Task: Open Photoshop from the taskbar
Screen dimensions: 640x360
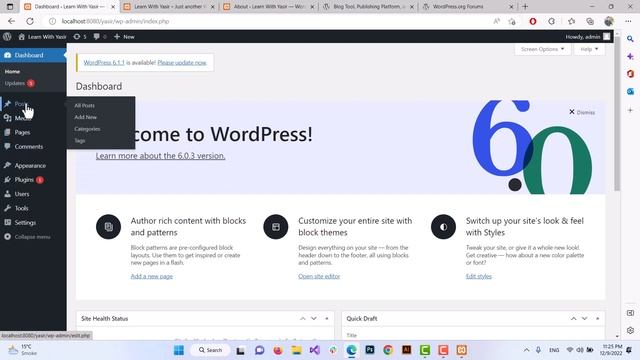Action: click(370, 350)
